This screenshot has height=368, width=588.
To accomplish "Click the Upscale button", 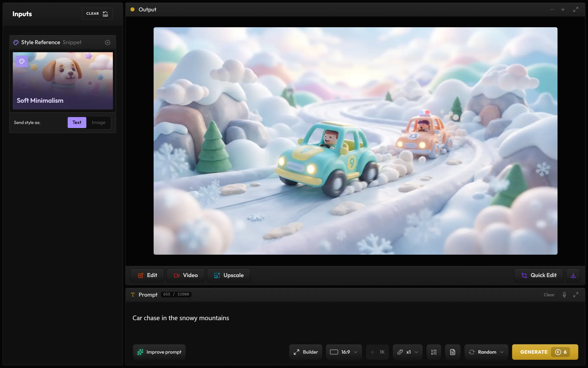I will 229,275.
